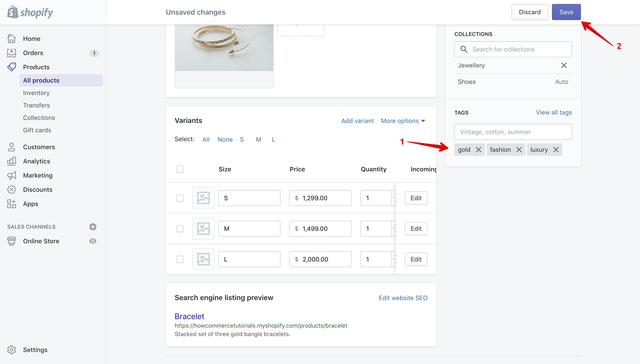Select All variants link
Viewport: 640px width, 364px height.
tap(206, 140)
